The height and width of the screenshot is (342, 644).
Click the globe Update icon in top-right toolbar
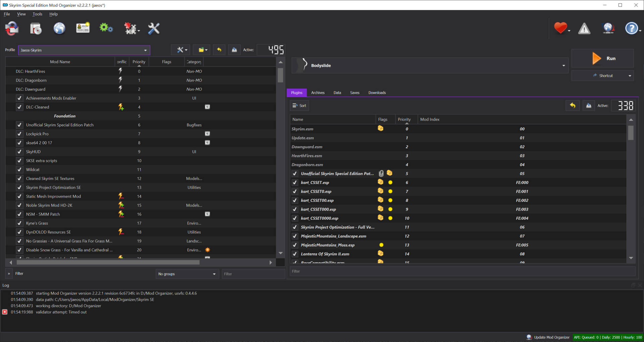click(x=608, y=28)
